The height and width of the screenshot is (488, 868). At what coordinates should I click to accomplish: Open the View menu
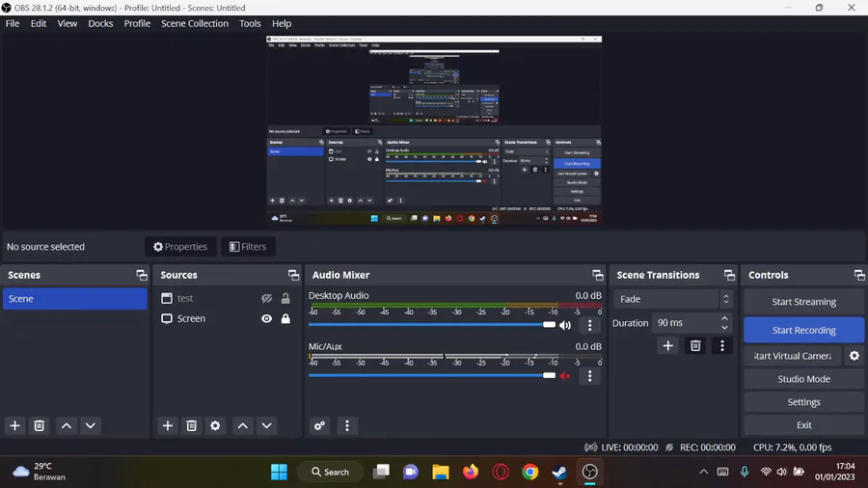pyautogui.click(x=67, y=23)
